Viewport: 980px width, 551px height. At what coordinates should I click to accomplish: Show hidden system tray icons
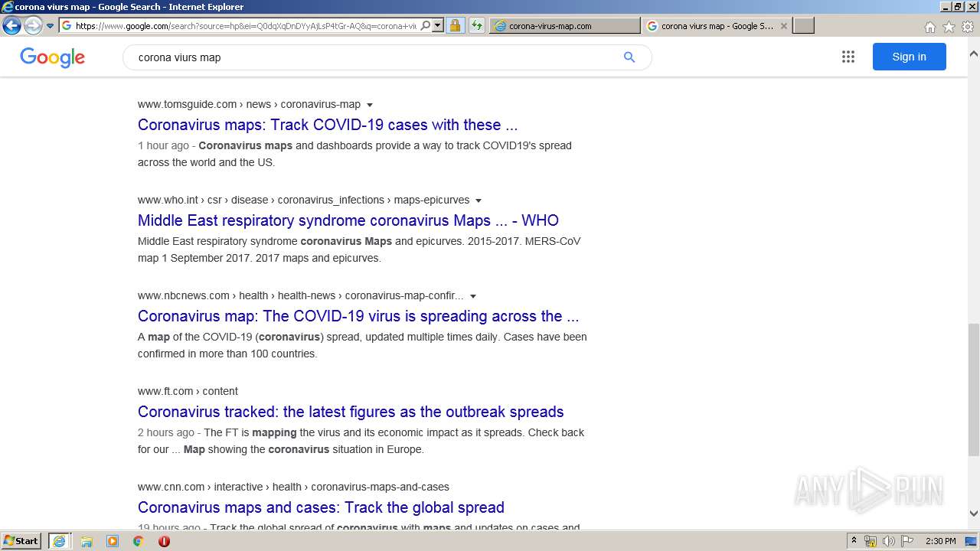point(854,541)
